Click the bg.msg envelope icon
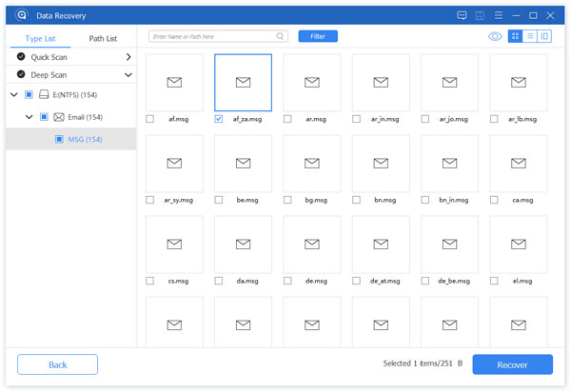 pyautogui.click(x=312, y=164)
